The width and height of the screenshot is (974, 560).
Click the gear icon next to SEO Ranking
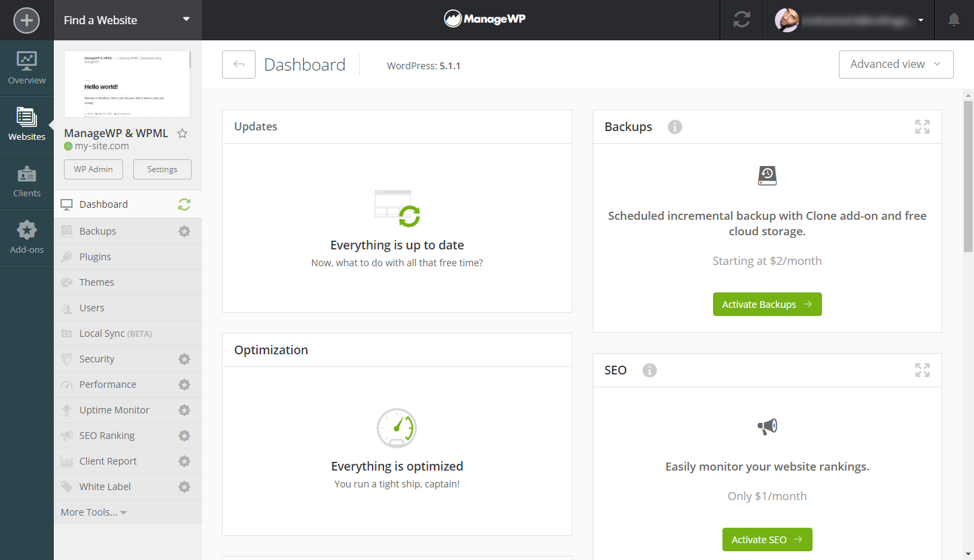tap(184, 436)
